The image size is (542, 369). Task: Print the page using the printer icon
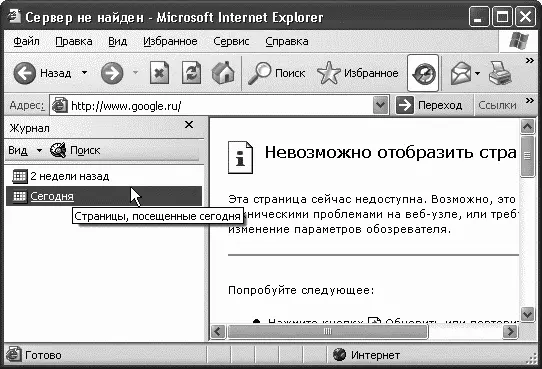[x=500, y=73]
